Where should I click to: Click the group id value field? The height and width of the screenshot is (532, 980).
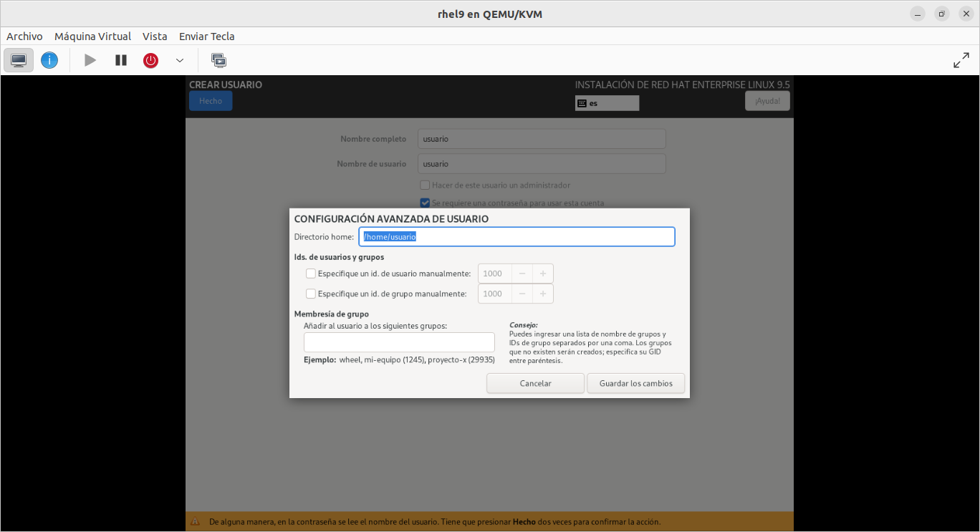[x=495, y=294]
